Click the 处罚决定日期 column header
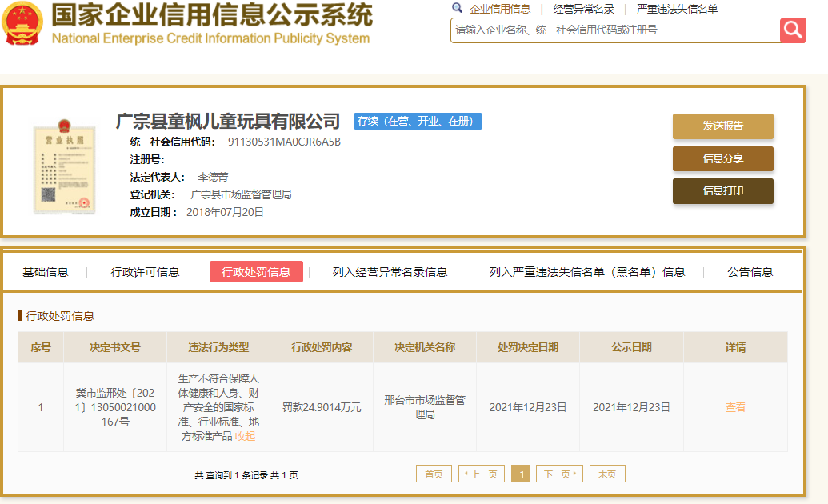The image size is (828, 504). tap(528, 348)
